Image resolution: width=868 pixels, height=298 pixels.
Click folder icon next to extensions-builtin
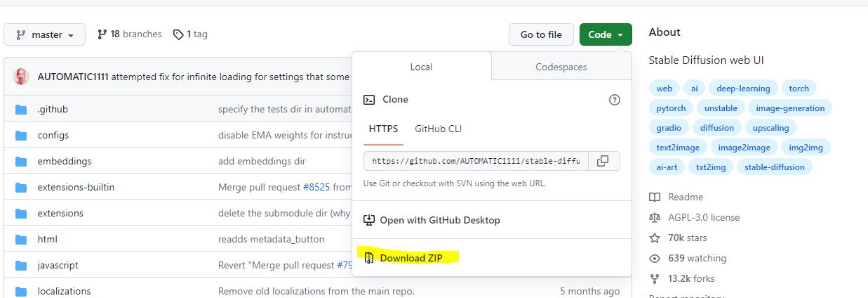pos(21,187)
